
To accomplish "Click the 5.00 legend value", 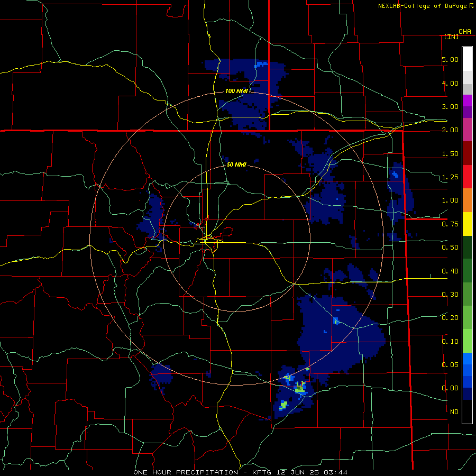I will pos(450,59).
